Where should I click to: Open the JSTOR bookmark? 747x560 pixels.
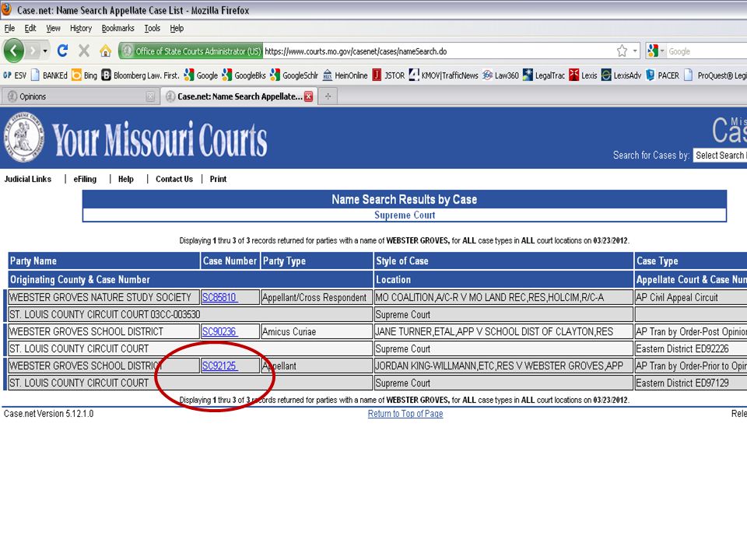[x=388, y=75]
